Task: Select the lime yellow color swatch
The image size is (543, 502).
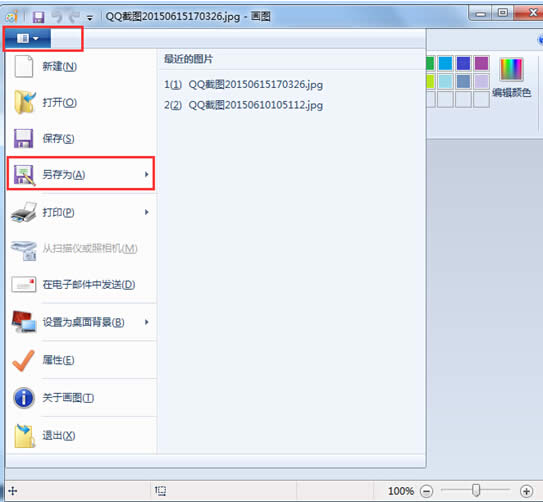Action: click(x=430, y=81)
